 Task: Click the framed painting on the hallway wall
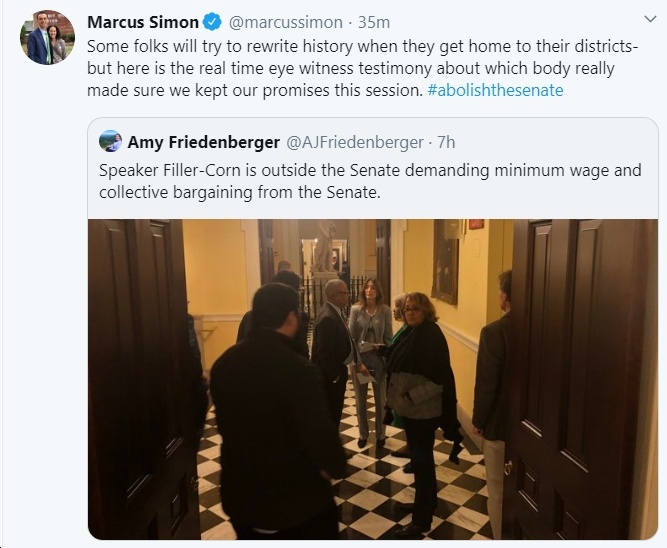click(445, 263)
